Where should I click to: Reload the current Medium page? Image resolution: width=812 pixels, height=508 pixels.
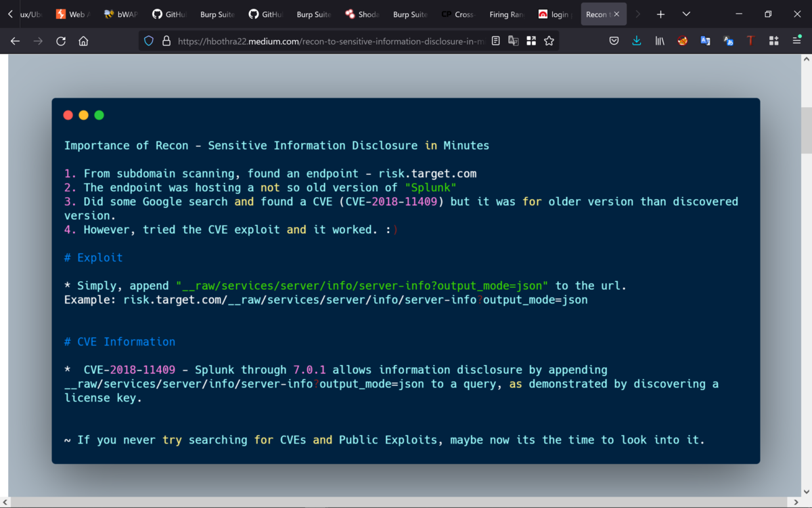[x=61, y=41]
